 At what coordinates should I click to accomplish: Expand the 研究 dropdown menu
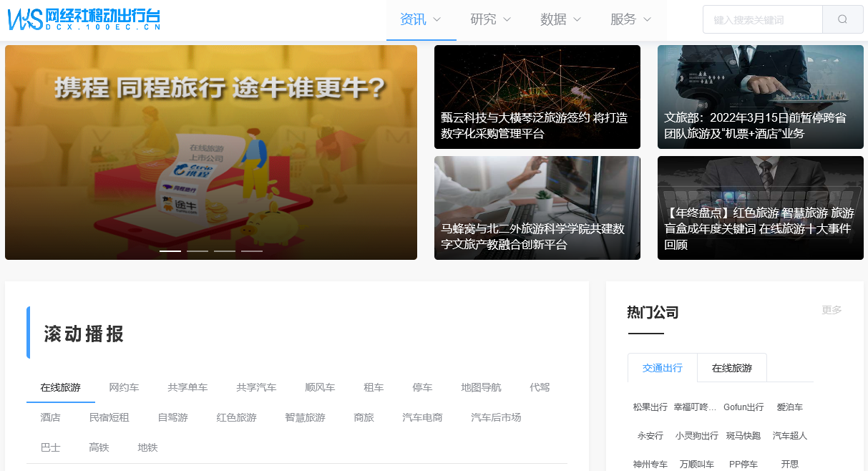click(491, 19)
